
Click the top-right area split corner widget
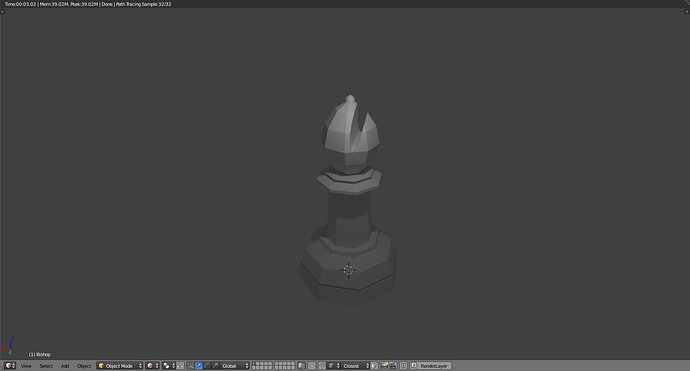687,11
